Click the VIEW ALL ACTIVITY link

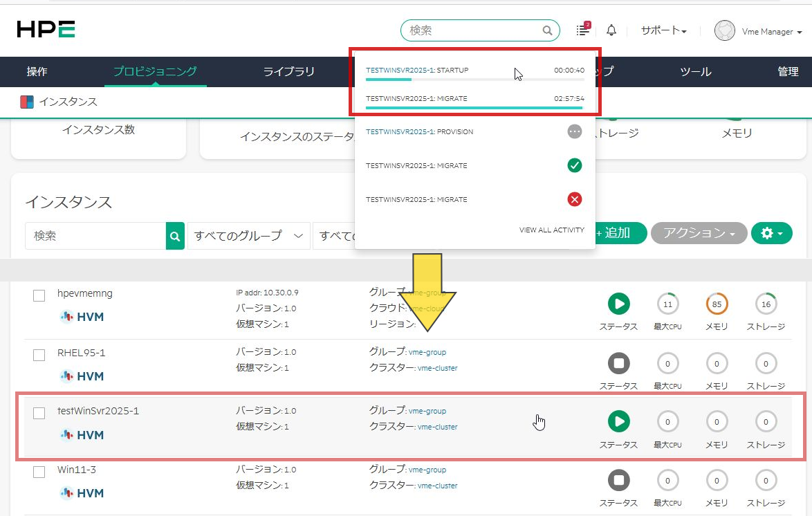pos(551,230)
